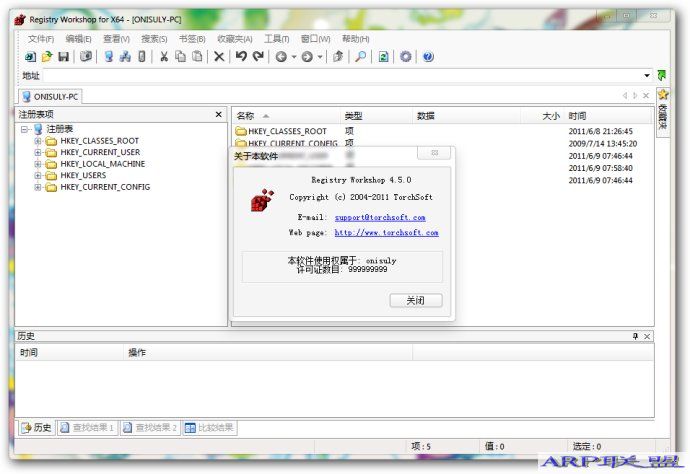This screenshot has width=690, height=474.
Task: Click the 关闭 button in about dialog
Action: tap(416, 301)
